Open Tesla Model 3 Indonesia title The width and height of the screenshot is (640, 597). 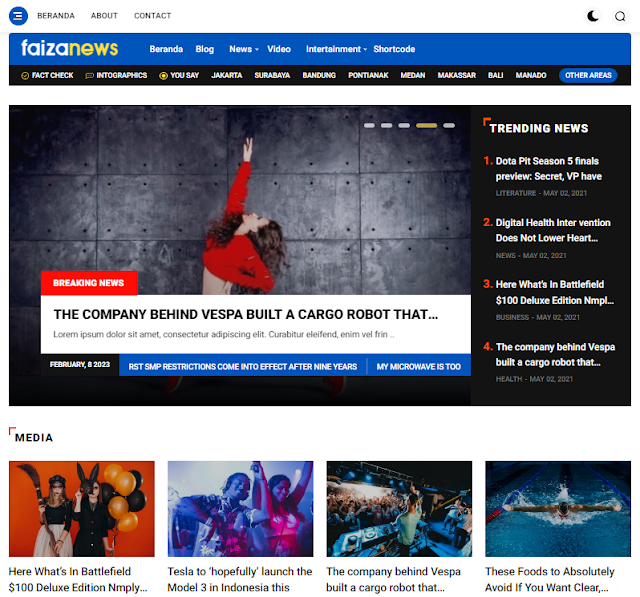pos(240,579)
